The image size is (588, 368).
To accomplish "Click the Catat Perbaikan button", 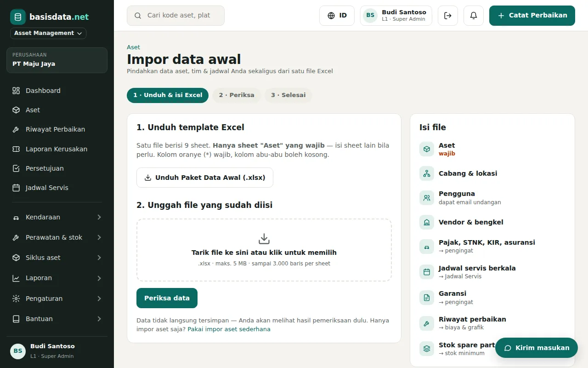I will pos(532,16).
